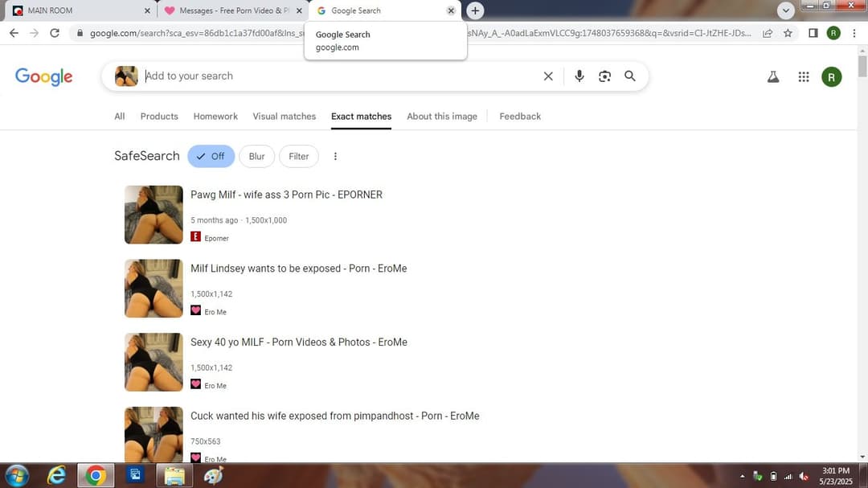The width and height of the screenshot is (868, 488).
Task: Click the Google logo
Action: (44, 76)
